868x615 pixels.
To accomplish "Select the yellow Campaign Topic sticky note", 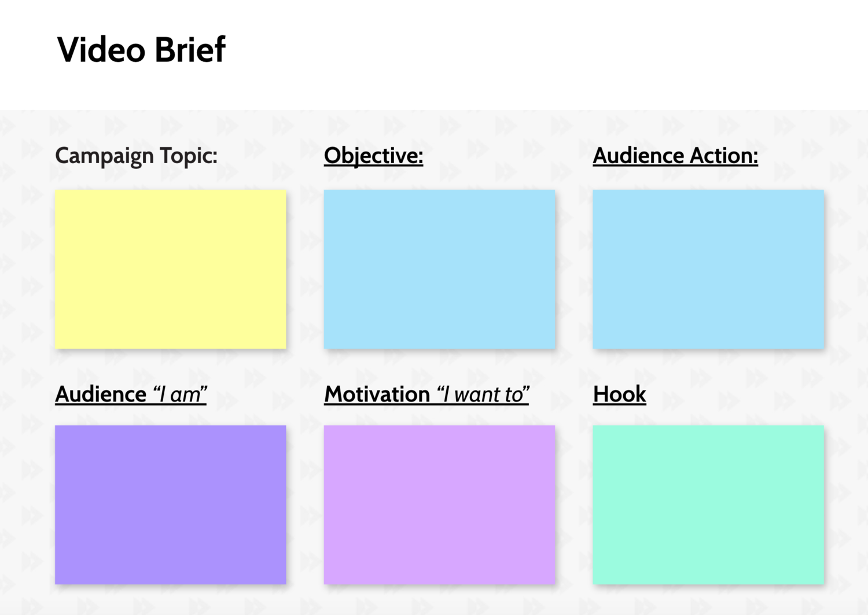I will [171, 269].
